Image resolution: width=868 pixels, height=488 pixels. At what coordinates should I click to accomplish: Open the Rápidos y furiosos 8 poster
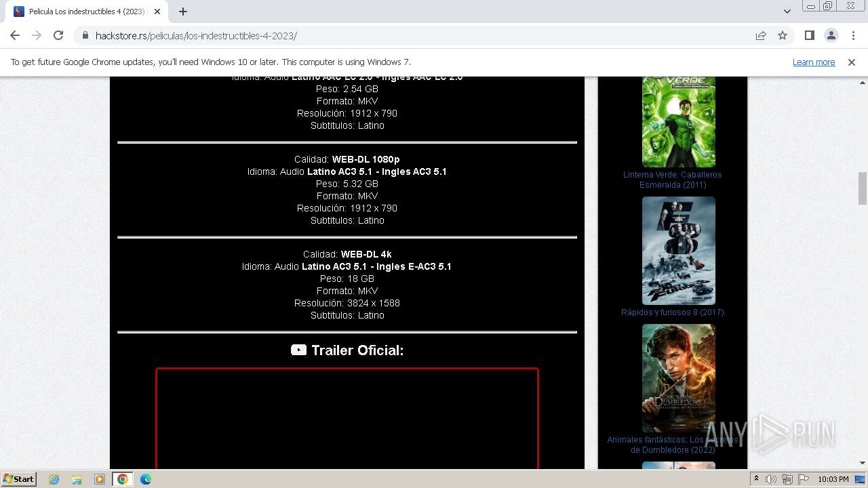point(679,251)
